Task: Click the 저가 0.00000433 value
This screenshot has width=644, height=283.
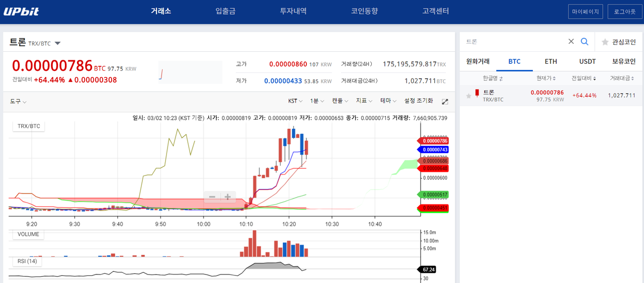Action: [283, 80]
